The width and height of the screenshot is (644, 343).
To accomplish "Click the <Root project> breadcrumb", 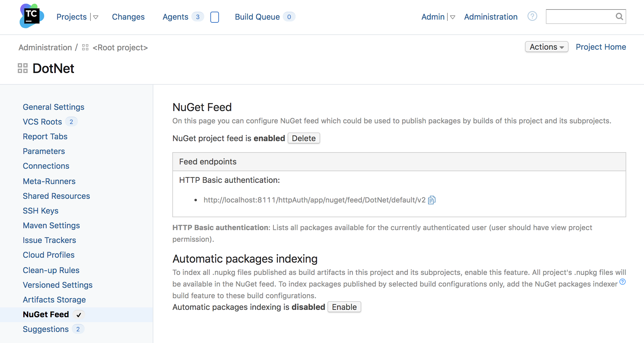I will pos(120,48).
